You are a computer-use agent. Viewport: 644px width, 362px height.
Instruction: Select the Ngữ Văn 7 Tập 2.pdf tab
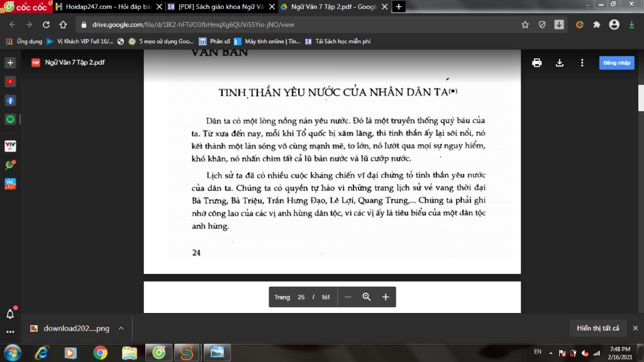click(333, 6)
